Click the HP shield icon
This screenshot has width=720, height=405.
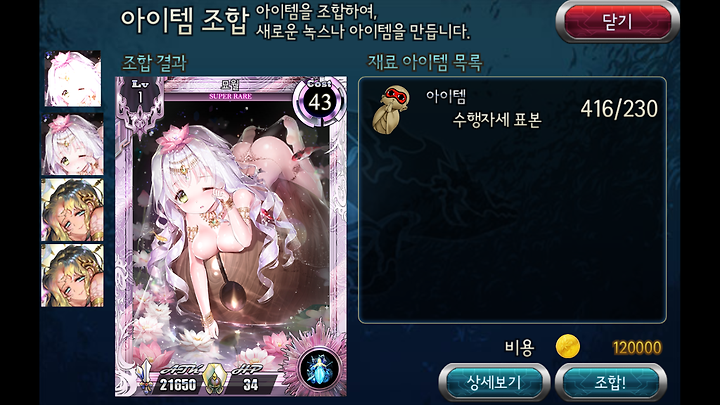213,379
